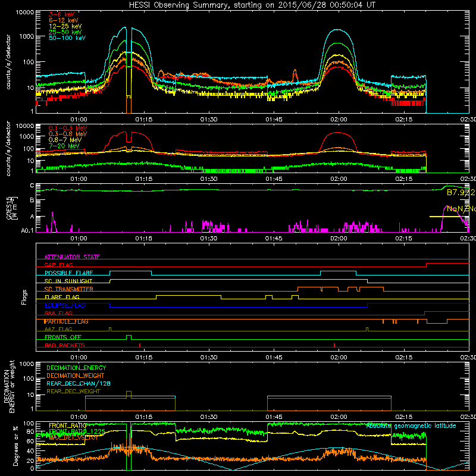
Task: Click the DECIMATION_ENERGY legend label
Action: pos(76,368)
